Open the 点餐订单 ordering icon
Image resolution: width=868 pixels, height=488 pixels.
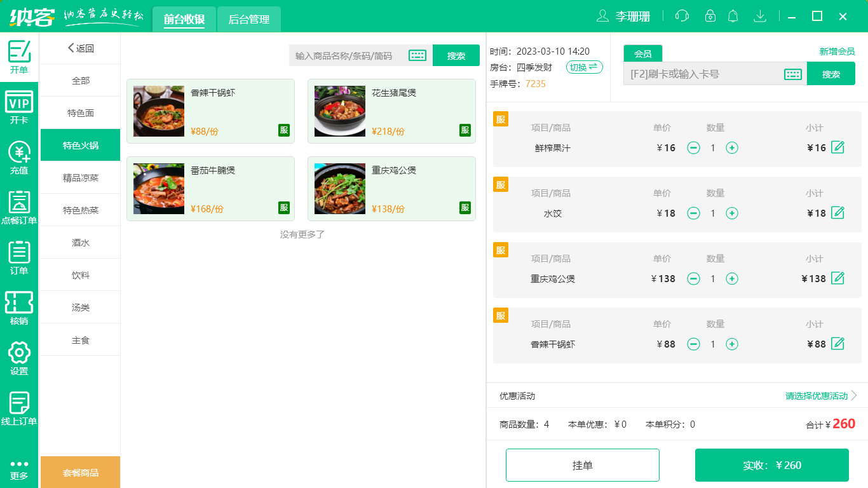(x=19, y=207)
